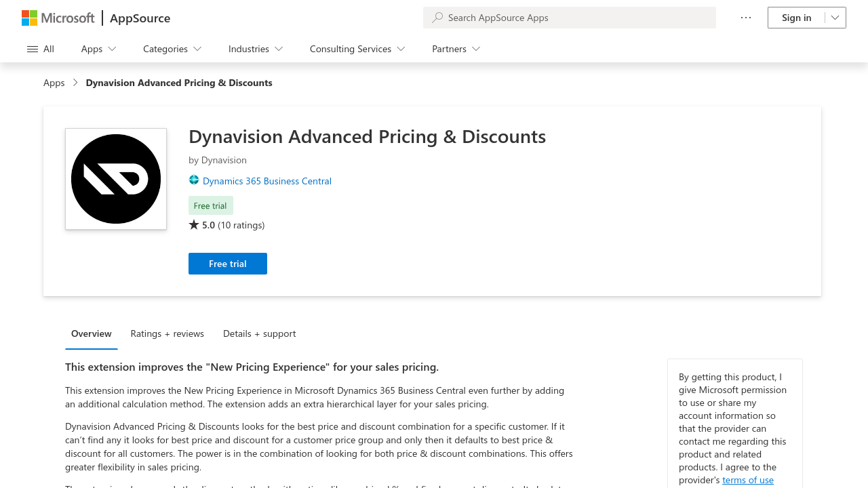Expand the Apps dropdown menu

[99, 49]
